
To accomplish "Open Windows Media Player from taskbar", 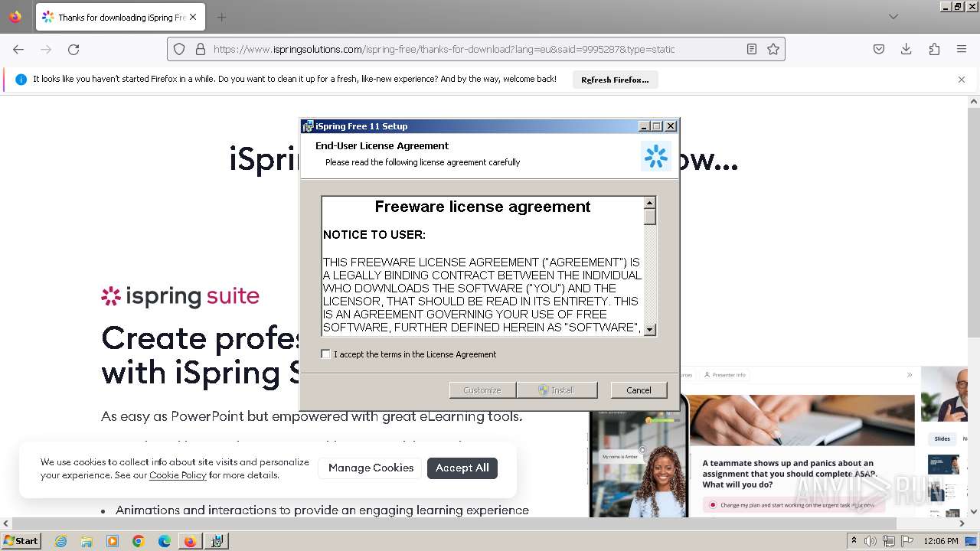I will click(113, 541).
